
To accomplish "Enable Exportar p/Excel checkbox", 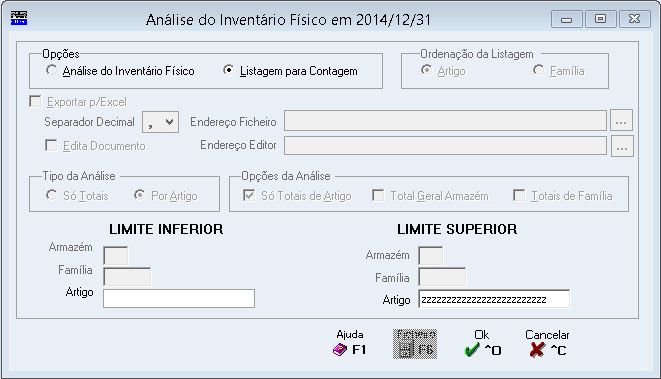I will coord(35,102).
